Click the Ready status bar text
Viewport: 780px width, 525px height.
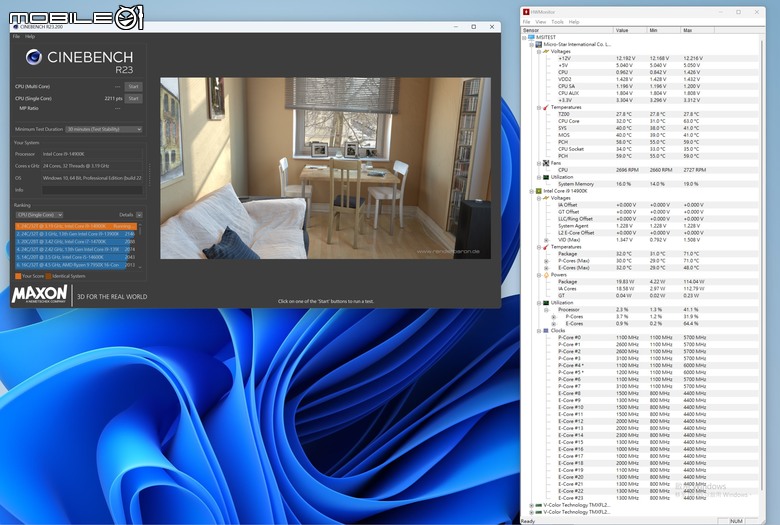pyautogui.click(x=528, y=521)
